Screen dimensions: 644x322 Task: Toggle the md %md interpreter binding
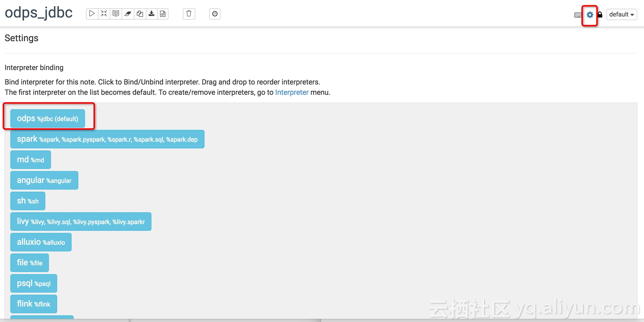(x=30, y=160)
